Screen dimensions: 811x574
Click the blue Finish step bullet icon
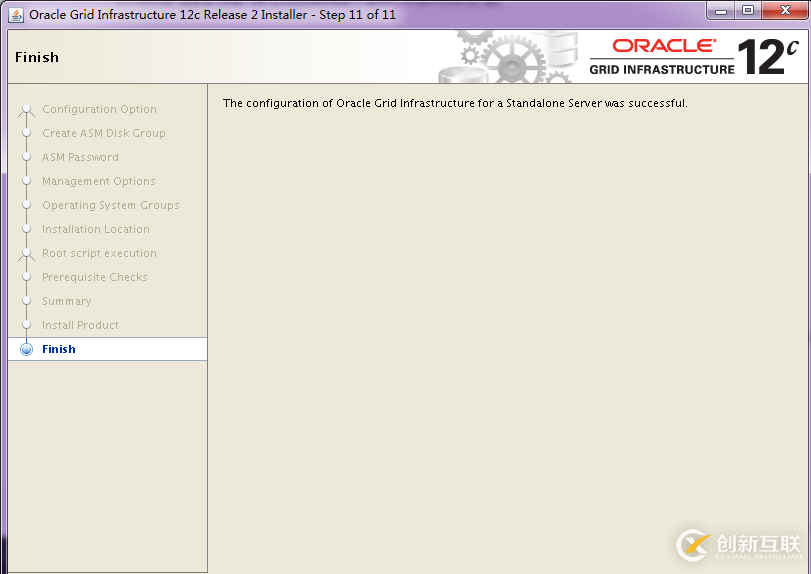pyautogui.click(x=26, y=350)
